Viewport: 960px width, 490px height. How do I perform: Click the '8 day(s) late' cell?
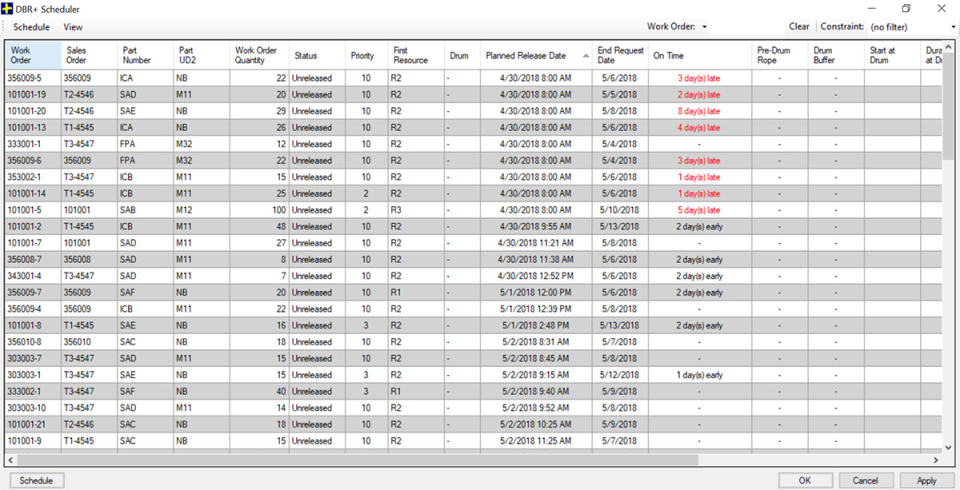coord(699,111)
